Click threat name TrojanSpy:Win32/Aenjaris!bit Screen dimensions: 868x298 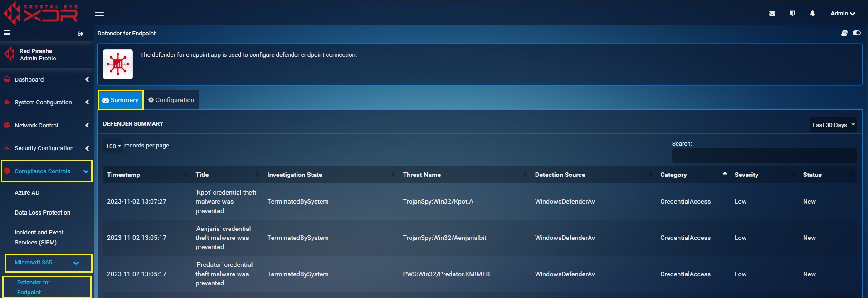pyautogui.click(x=444, y=238)
